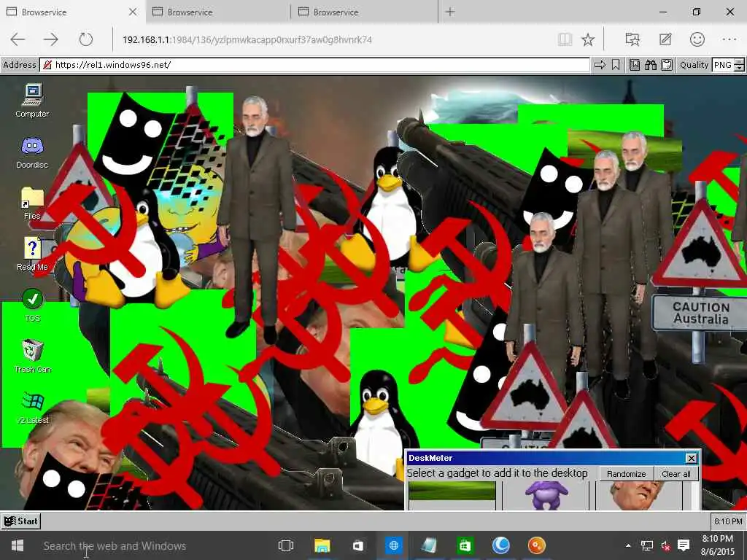
Task: Click the Edge Make a Web Note icon
Action: (x=665, y=39)
